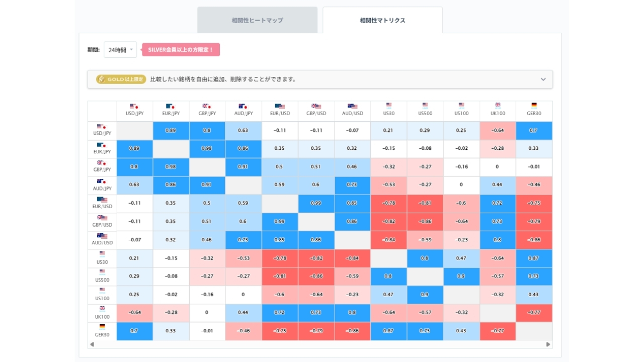Select the 相関性マトリクス tab
The image size is (644, 362).
click(x=382, y=20)
